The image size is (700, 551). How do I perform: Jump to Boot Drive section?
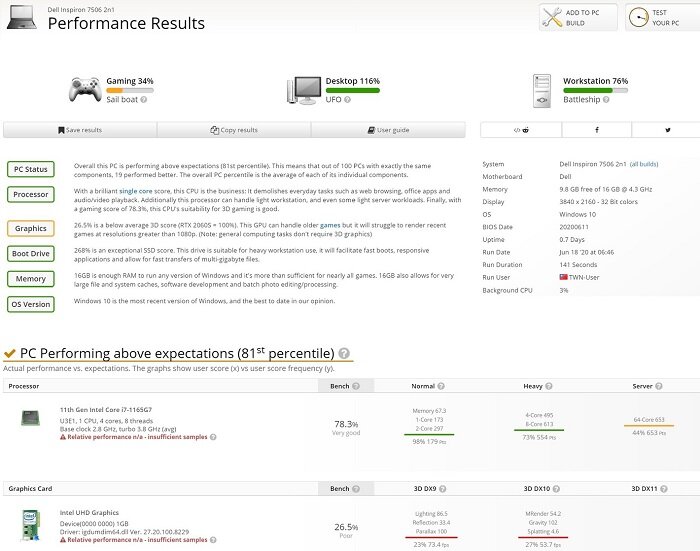click(x=31, y=254)
